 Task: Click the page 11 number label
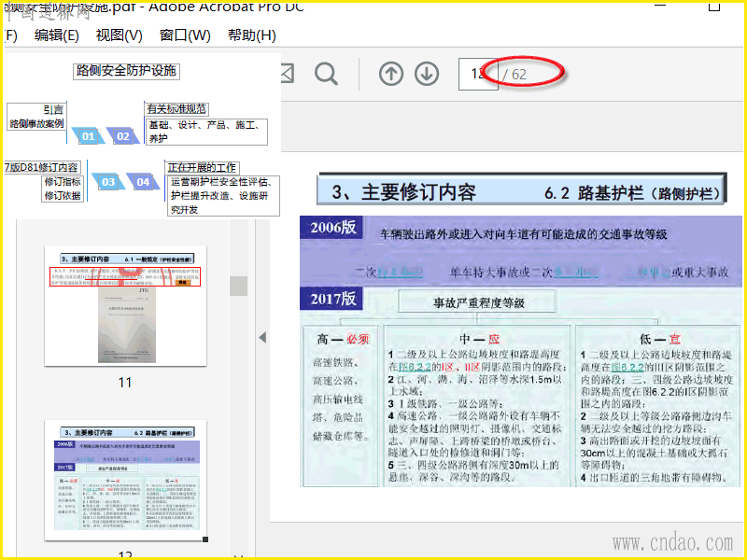point(125,383)
